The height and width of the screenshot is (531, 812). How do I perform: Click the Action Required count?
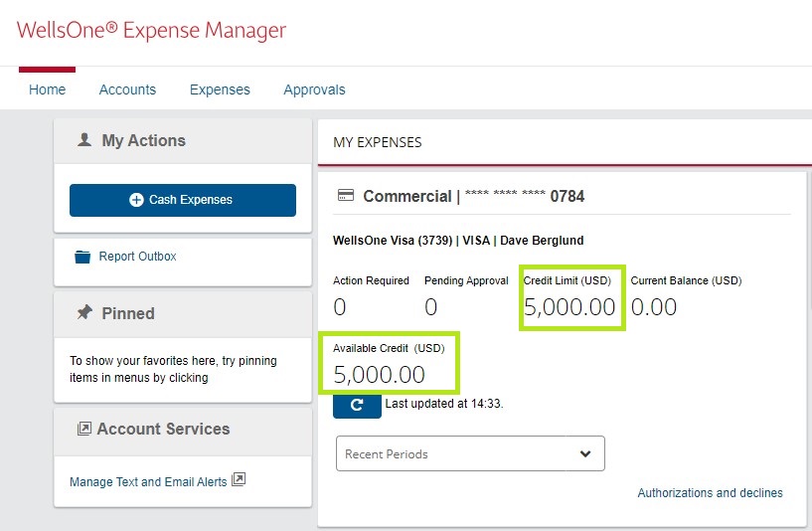340,307
